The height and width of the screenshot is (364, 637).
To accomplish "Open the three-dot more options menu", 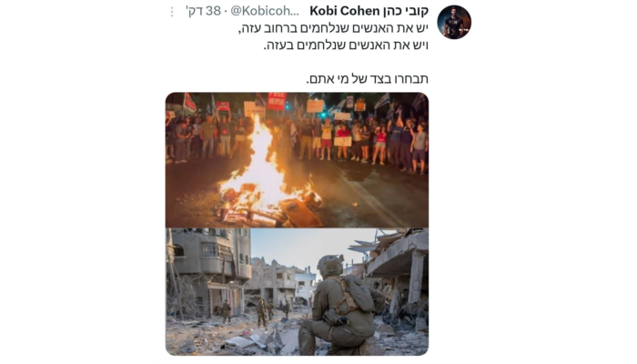I will click(x=172, y=12).
